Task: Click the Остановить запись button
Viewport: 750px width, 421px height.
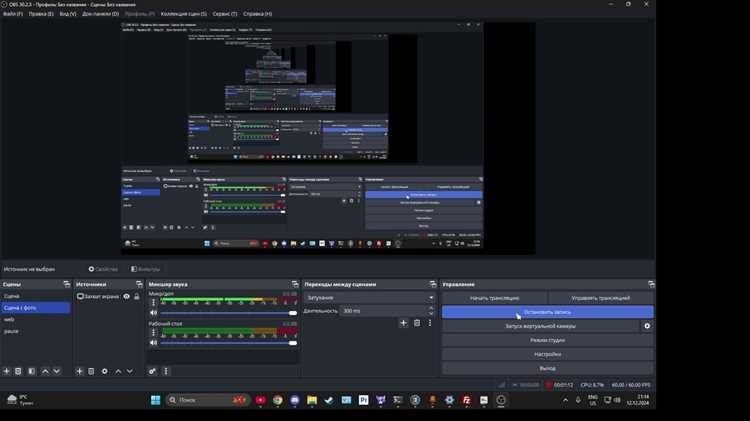Action: (x=547, y=312)
